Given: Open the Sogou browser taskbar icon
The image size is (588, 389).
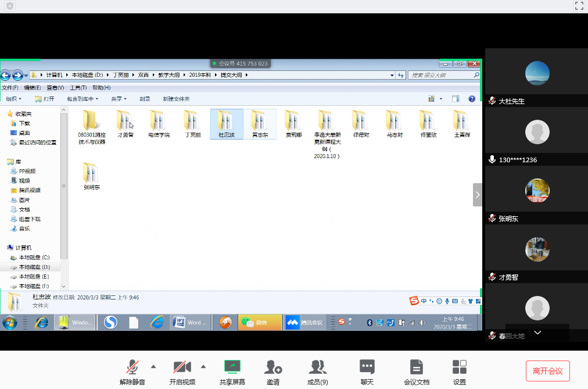Looking at the screenshot, I should tap(110, 322).
